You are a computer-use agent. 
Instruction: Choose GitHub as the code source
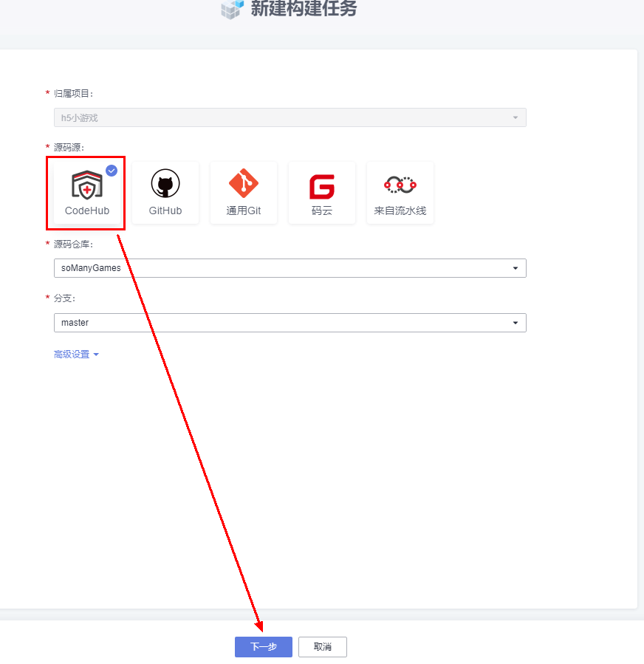point(165,193)
